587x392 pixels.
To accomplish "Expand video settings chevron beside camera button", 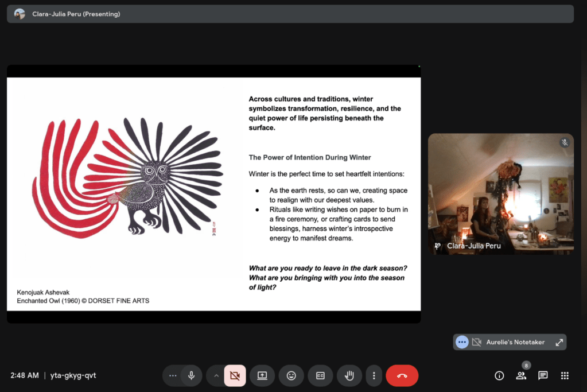I will coord(216,375).
